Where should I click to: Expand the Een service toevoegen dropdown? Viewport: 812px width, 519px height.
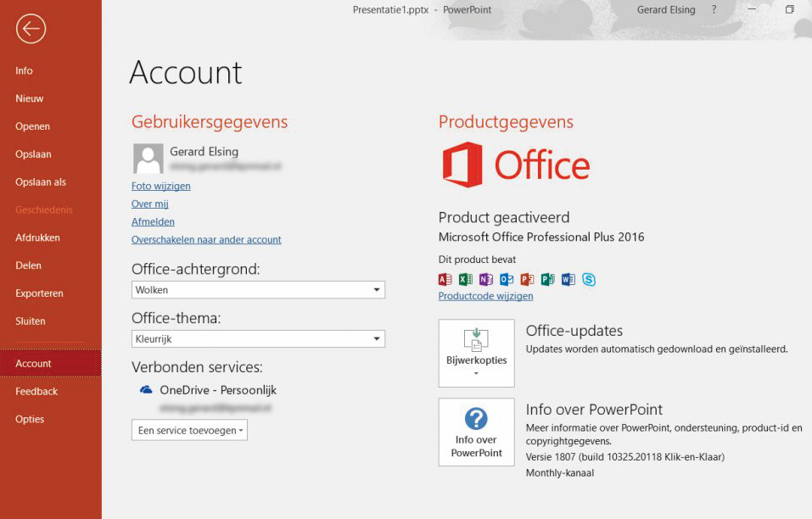(x=189, y=430)
